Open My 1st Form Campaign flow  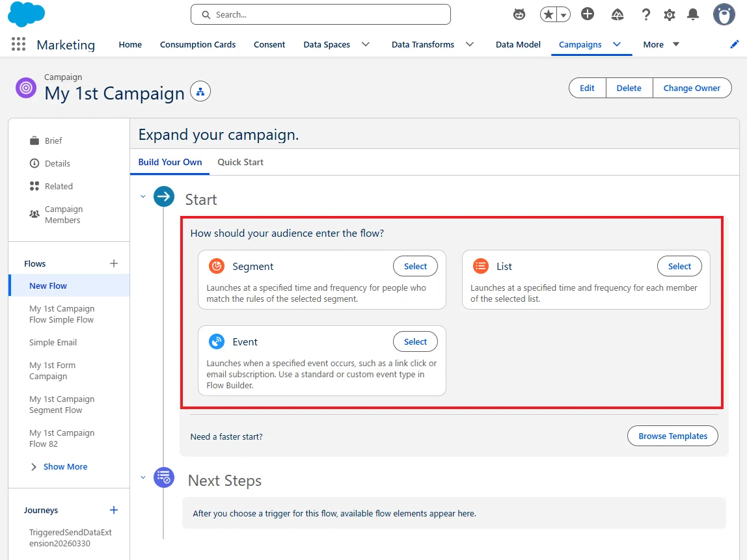click(x=53, y=371)
